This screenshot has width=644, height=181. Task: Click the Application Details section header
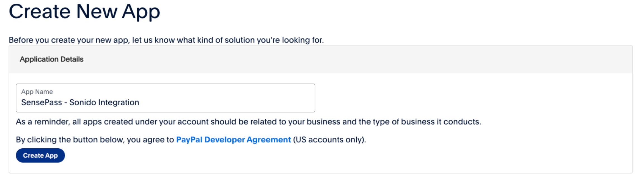tap(51, 59)
